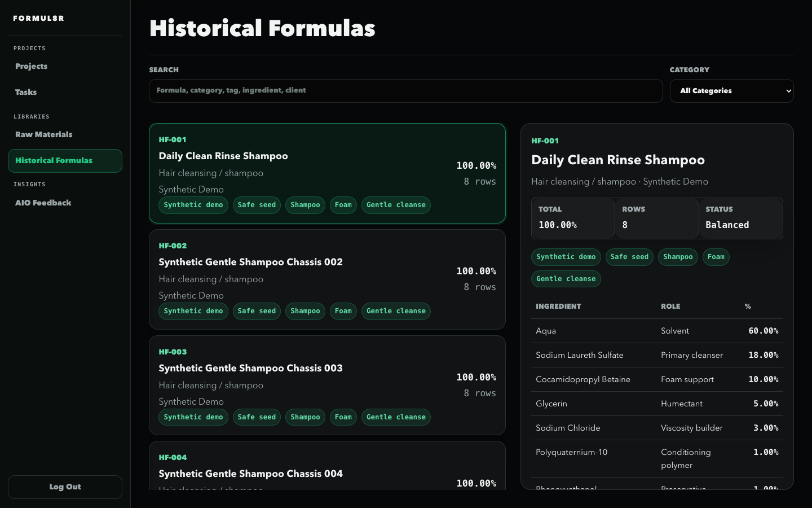Open Synthetic Gentle Shampoo Chassis 003 card

327,386
